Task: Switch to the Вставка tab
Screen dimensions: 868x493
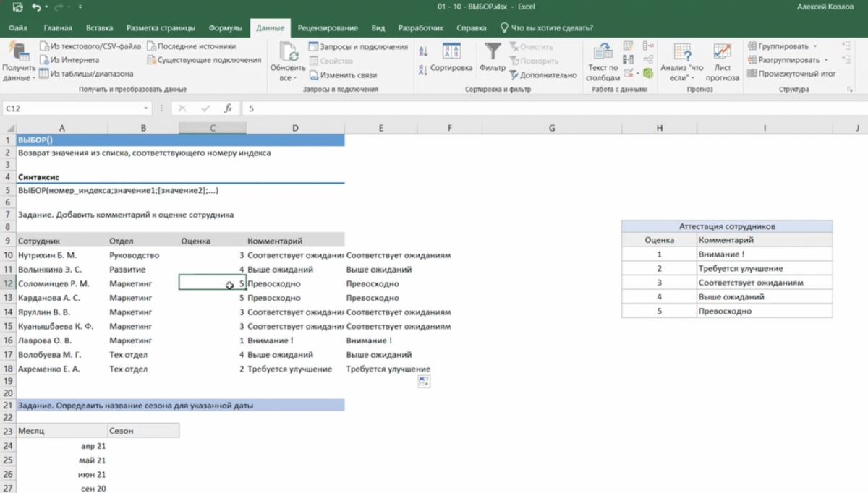Action: click(x=99, y=28)
